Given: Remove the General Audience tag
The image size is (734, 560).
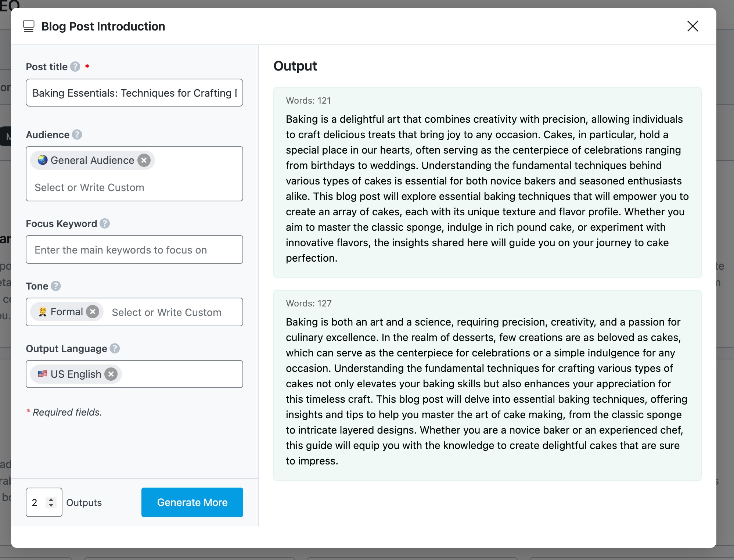Looking at the screenshot, I should [144, 160].
